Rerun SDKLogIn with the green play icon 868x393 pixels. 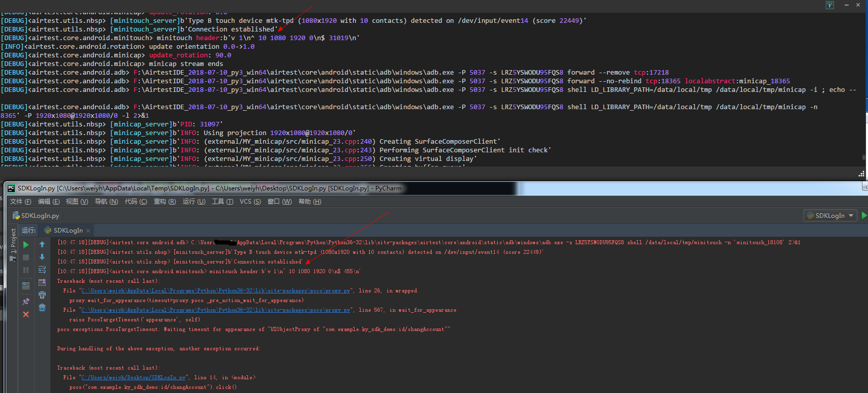[26, 245]
